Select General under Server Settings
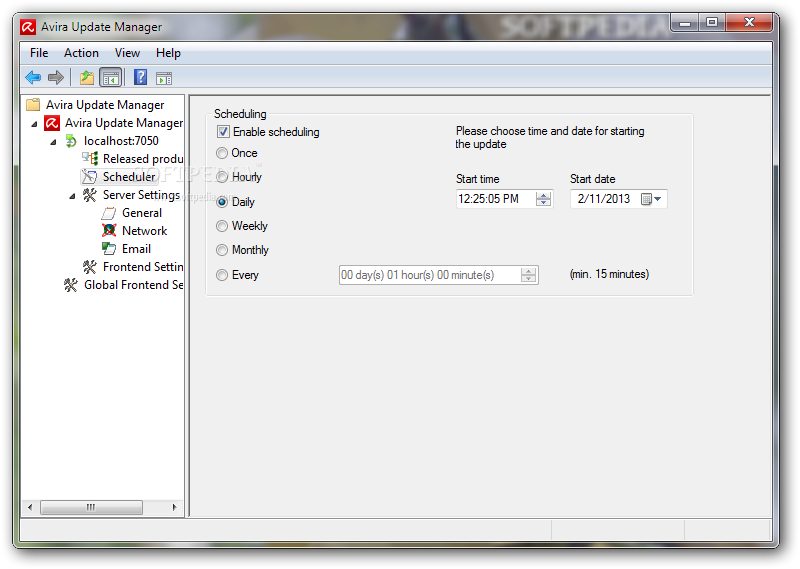The image size is (800, 569). coord(142,213)
